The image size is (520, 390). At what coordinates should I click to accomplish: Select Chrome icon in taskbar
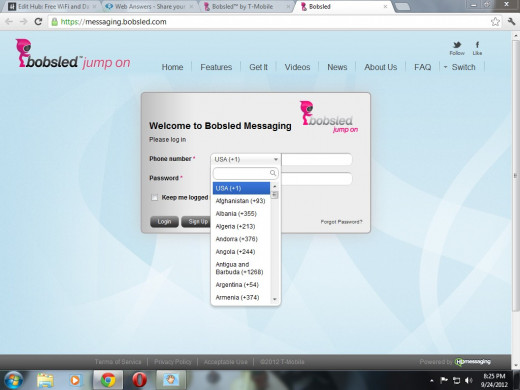pos(108,380)
